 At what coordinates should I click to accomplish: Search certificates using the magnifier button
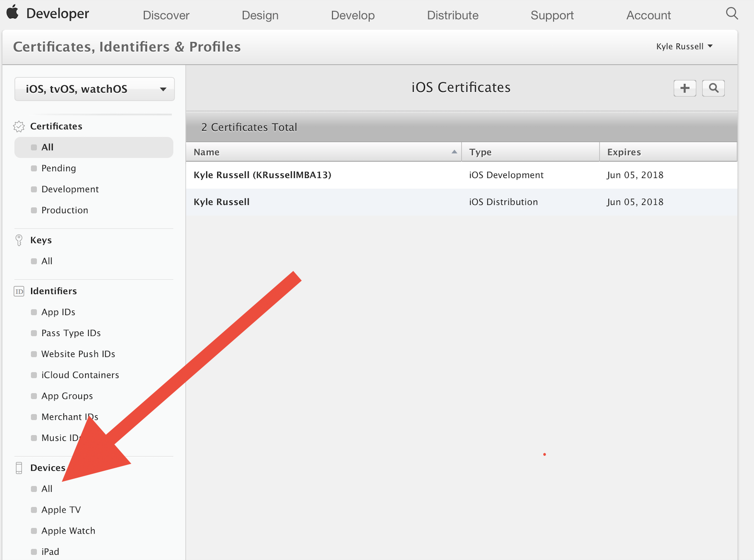(x=713, y=88)
